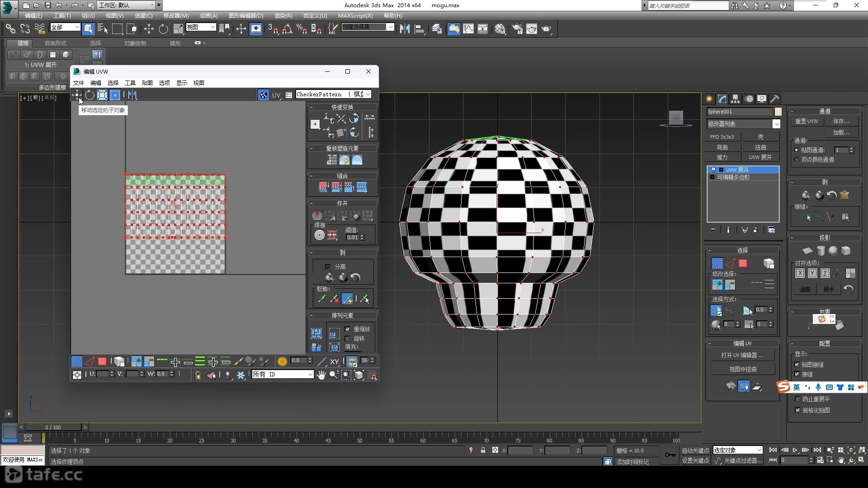Toggle the lock selection icon in Edit UVW

[x=198, y=375]
